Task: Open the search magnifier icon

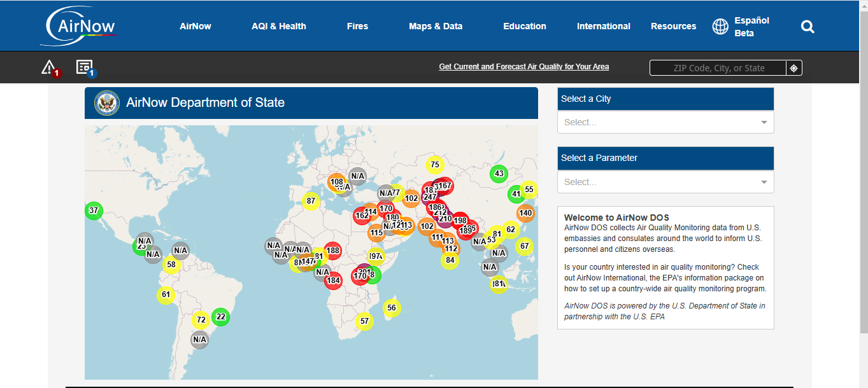Action: [808, 27]
